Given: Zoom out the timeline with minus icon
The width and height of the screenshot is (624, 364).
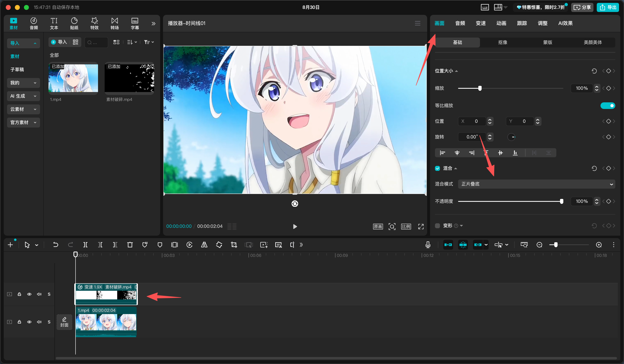Looking at the screenshot, I should tap(539, 245).
